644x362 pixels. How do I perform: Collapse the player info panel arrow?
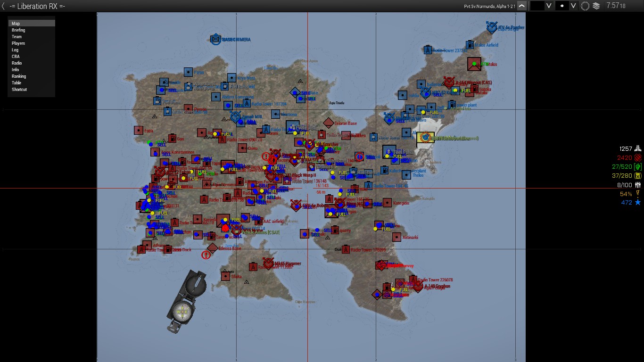(x=521, y=6)
